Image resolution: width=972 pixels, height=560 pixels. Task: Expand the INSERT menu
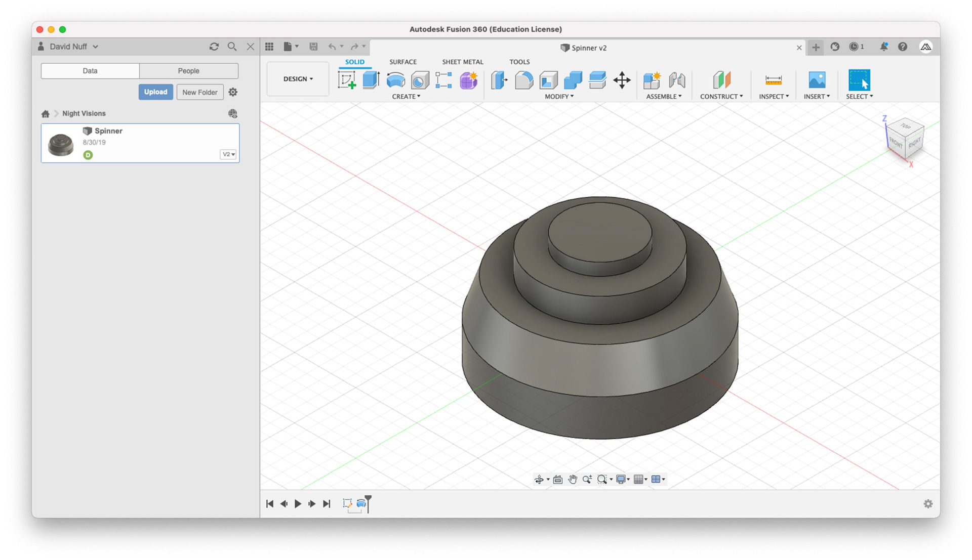pyautogui.click(x=817, y=97)
